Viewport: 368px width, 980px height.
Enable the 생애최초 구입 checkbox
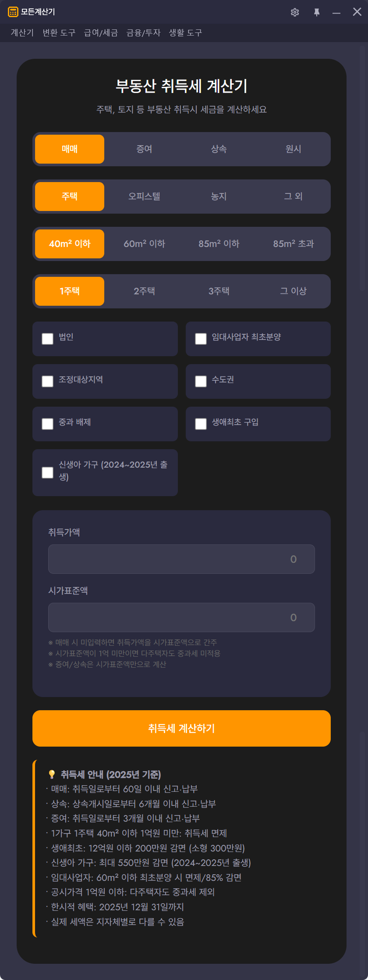click(201, 424)
